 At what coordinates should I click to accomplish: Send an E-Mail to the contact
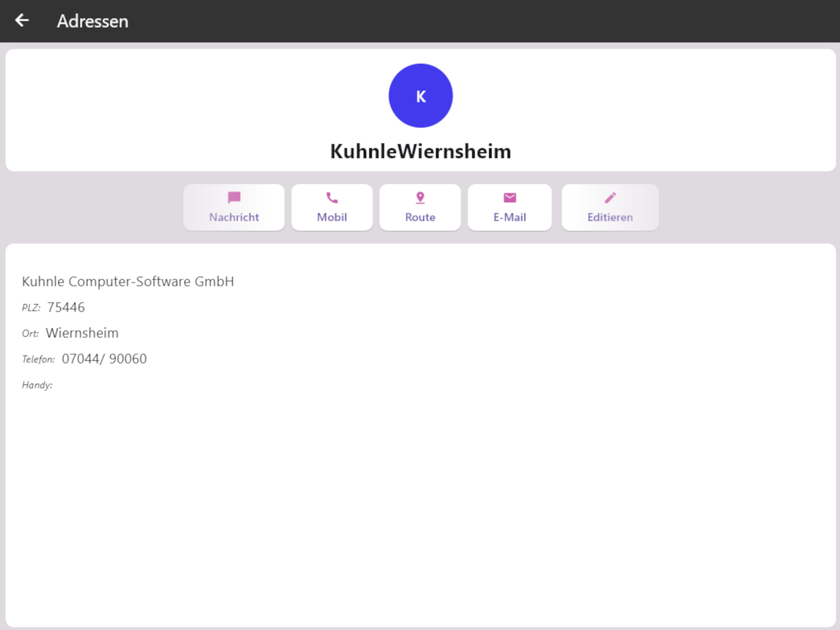pyautogui.click(x=509, y=207)
